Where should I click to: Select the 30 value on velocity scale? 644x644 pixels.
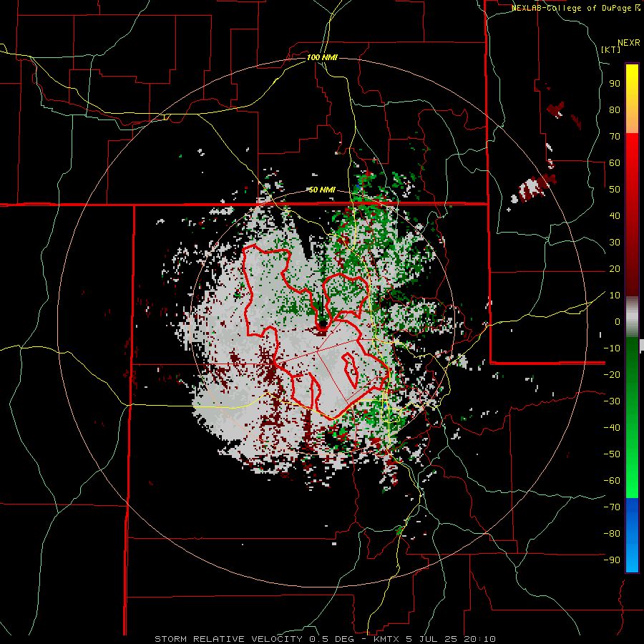(615, 243)
